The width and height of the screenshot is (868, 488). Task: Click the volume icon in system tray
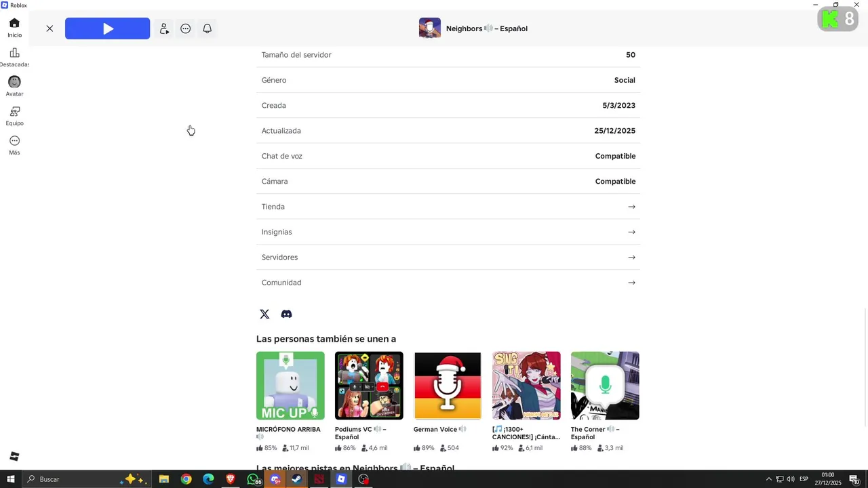[x=790, y=479]
